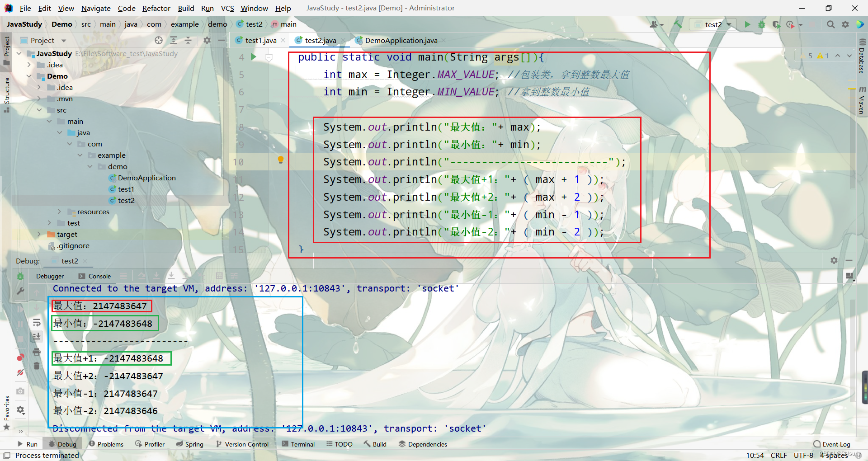Open the Dependencies tool window
Viewport: 868px width, 461px height.
(423, 444)
